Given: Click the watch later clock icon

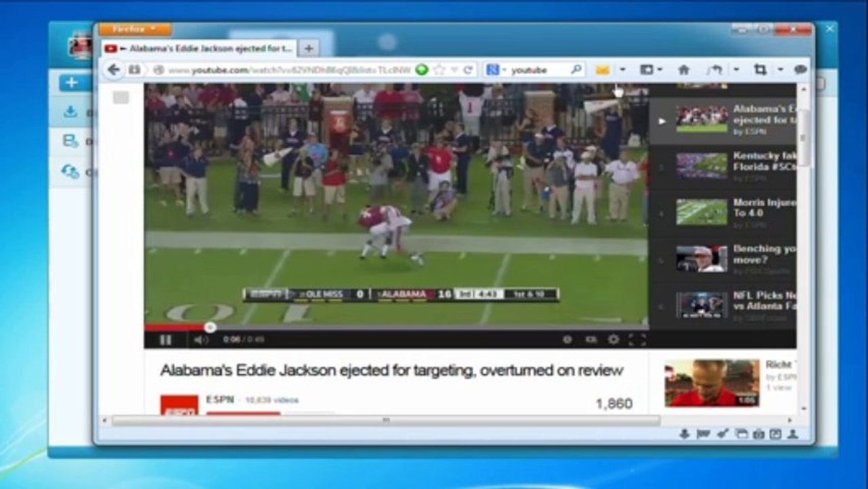Looking at the screenshot, I should pos(567,340).
